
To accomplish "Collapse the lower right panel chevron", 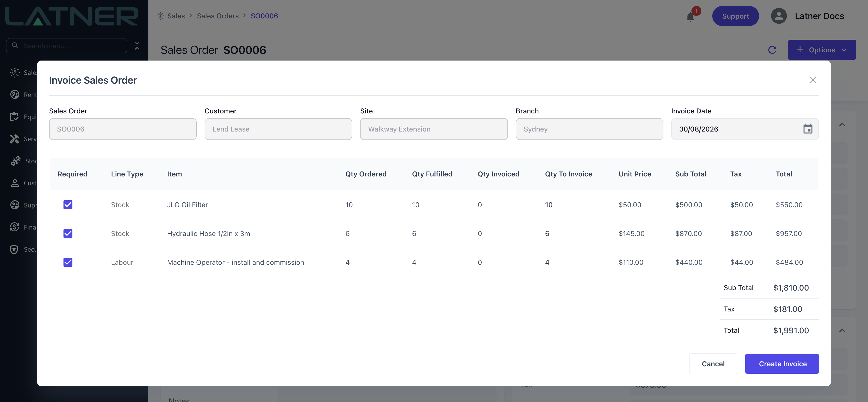I will [x=842, y=331].
